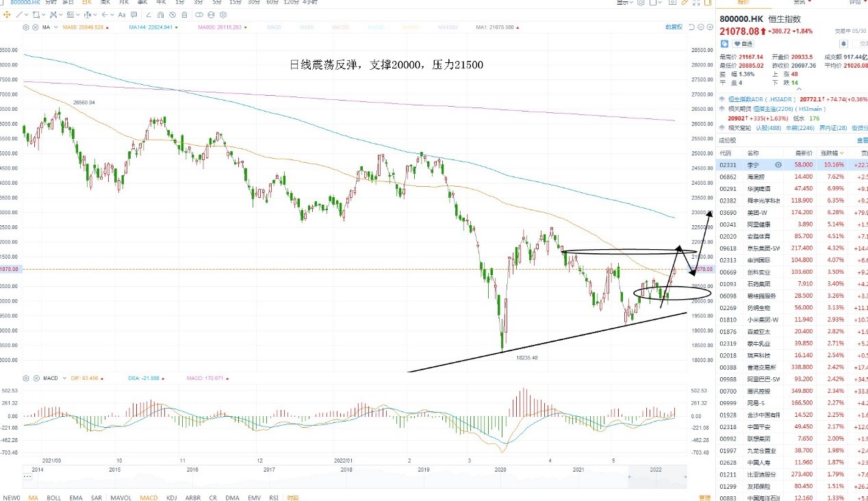Open dropdown next to line tool

tap(27, 14)
